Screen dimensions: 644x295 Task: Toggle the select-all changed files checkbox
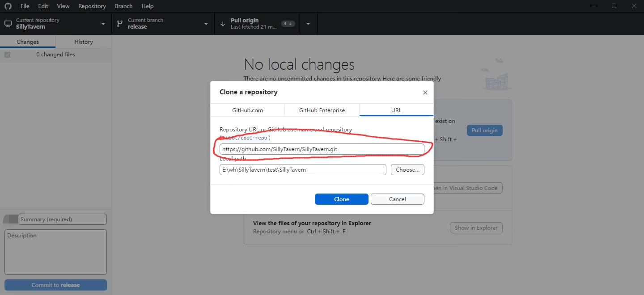pyautogui.click(x=7, y=55)
